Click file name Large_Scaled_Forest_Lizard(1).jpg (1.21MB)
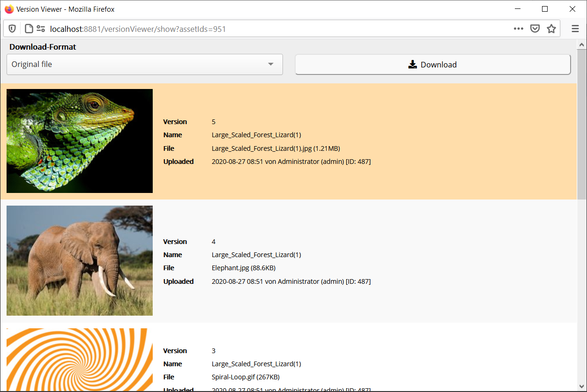This screenshot has width=587, height=392. (x=276, y=148)
